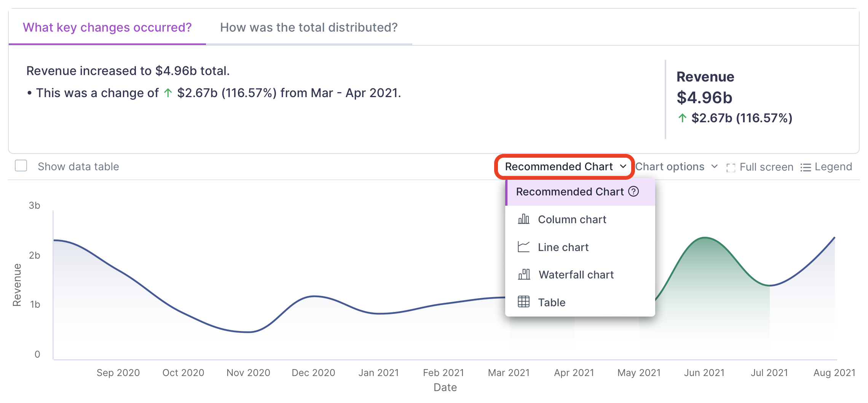Expand the Chart options dropdown
This screenshot has width=868, height=403.
(x=677, y=166)
